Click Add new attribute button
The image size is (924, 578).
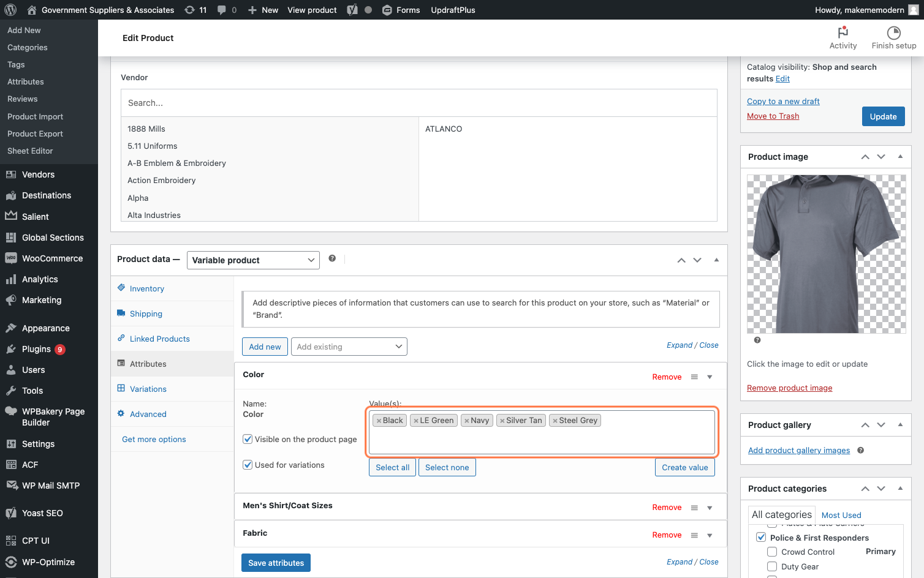pyautogui.click(x=265, y=347)
